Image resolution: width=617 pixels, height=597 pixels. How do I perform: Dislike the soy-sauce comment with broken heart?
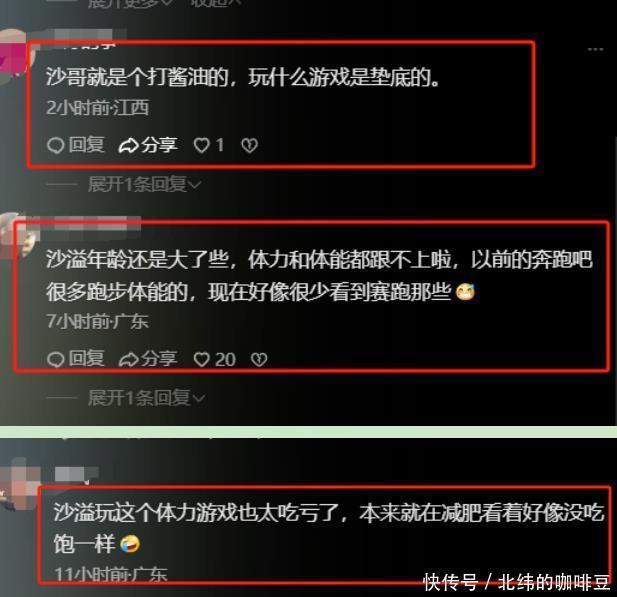pyautogui.click(x=249, y=145)
